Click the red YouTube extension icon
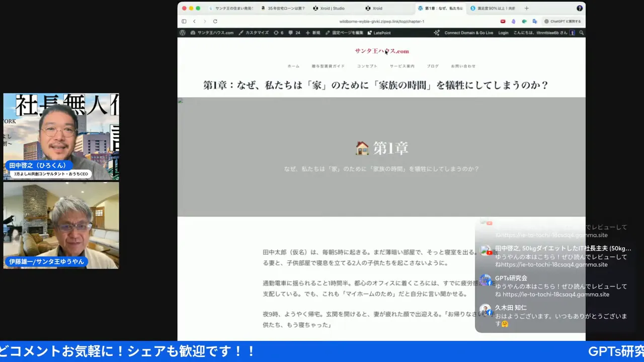The image size is (644, 362). pos(503,21)
